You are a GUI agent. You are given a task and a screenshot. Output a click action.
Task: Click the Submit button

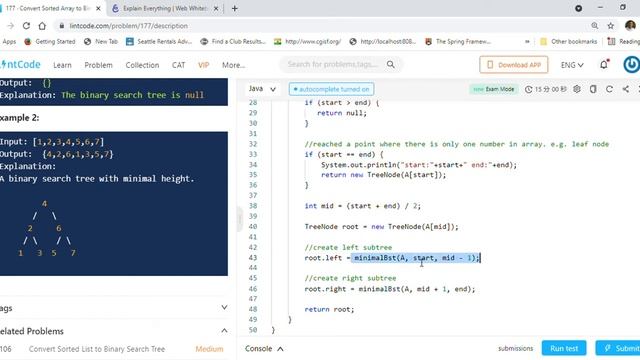(618, 348)
